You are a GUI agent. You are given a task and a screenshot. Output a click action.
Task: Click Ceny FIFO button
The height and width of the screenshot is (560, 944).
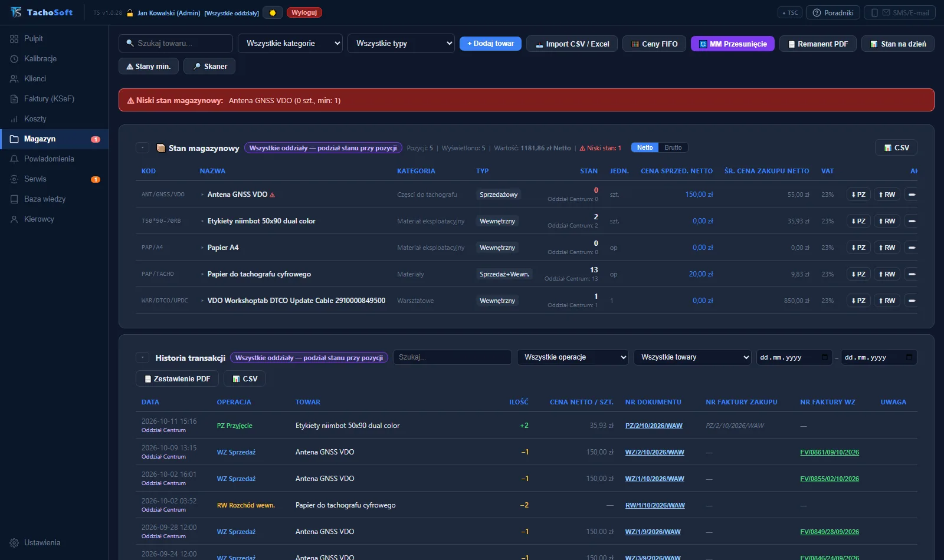(654, 44)
